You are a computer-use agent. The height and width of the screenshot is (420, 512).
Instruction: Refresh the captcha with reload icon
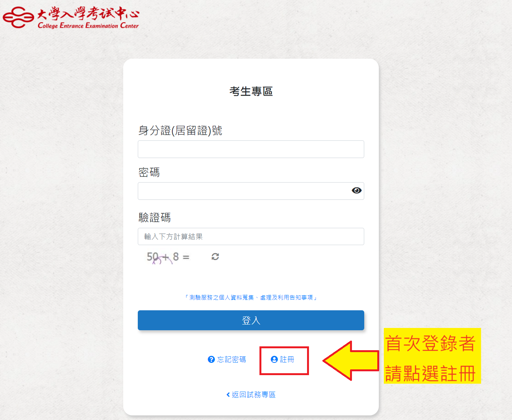pos(215,257)
